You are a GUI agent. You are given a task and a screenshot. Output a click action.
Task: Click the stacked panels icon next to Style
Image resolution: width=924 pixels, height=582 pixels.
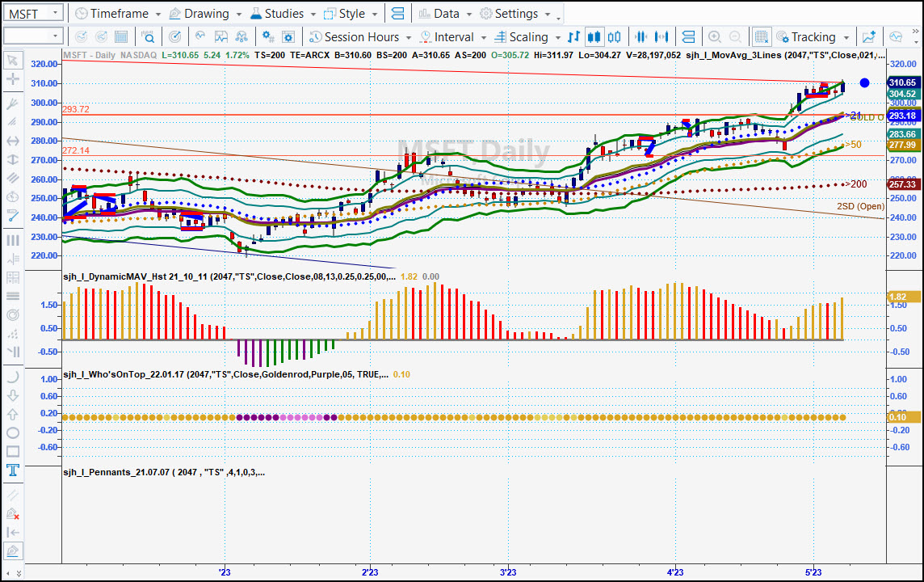pyautogui.click(x=397, y=14)
